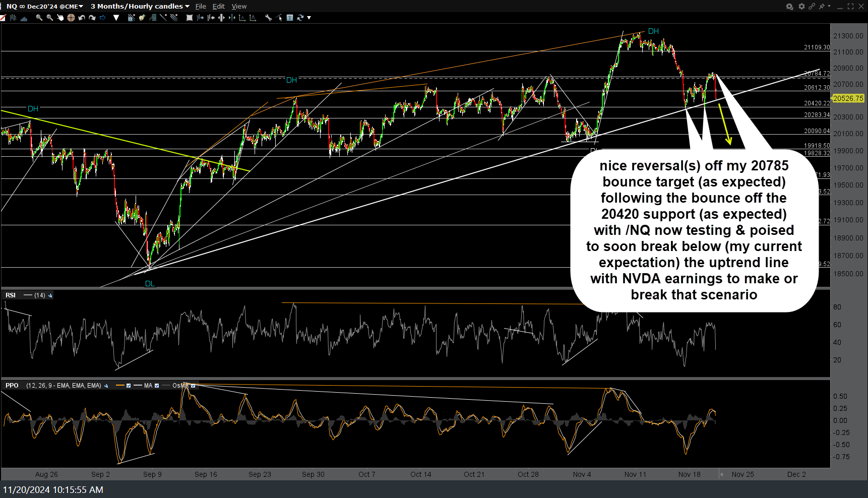Click the chain link icon in title bar
This screenshot has height=498, width=868.
tap(812, 7)
